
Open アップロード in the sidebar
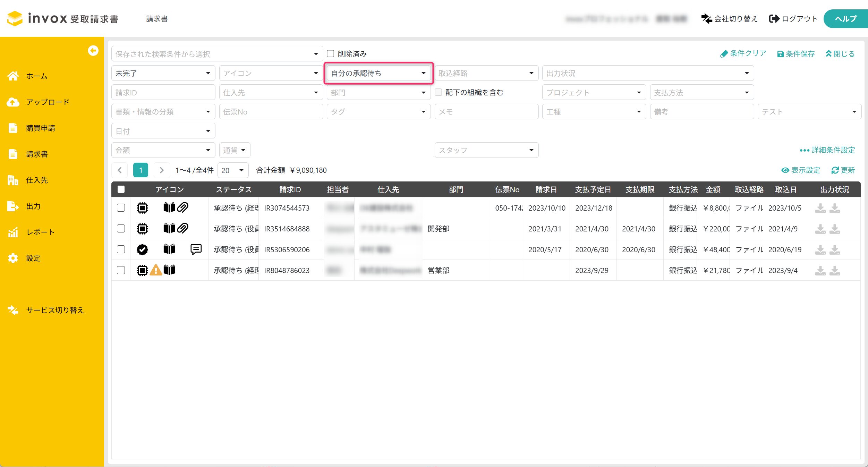[48, 102]
